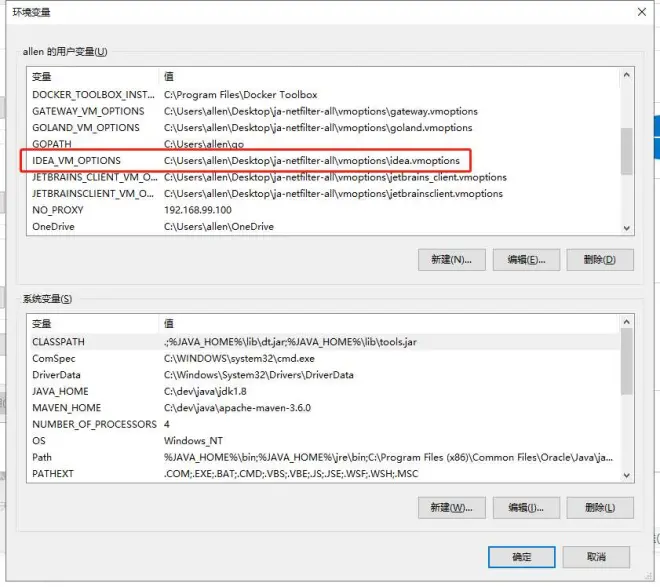Select the PATHEXT system variable row

pos(324,473)
